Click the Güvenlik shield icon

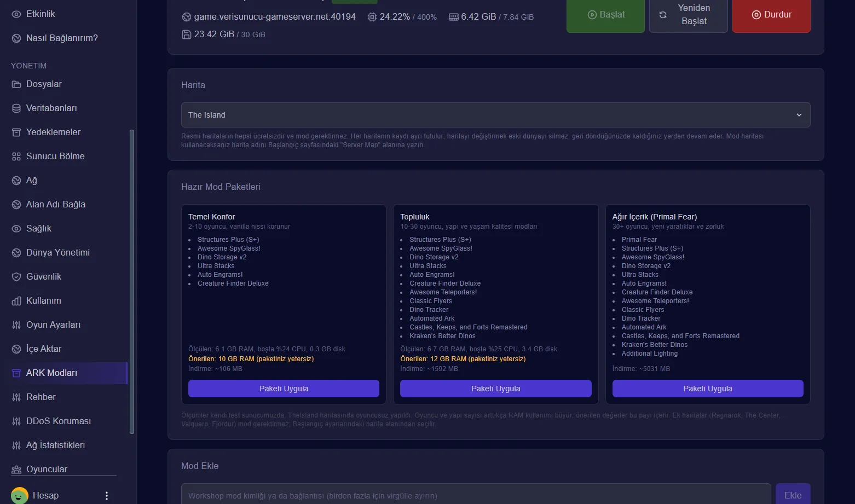point(16,277)
